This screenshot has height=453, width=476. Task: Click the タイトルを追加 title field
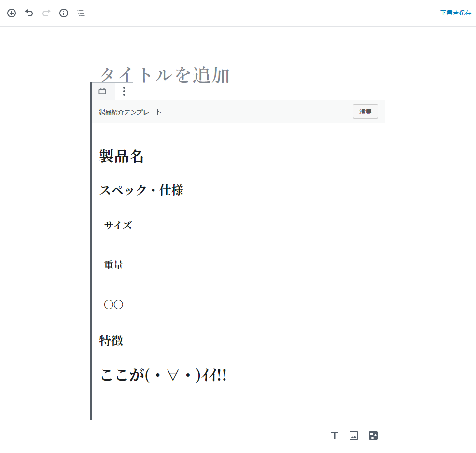[x=165, y=74]
